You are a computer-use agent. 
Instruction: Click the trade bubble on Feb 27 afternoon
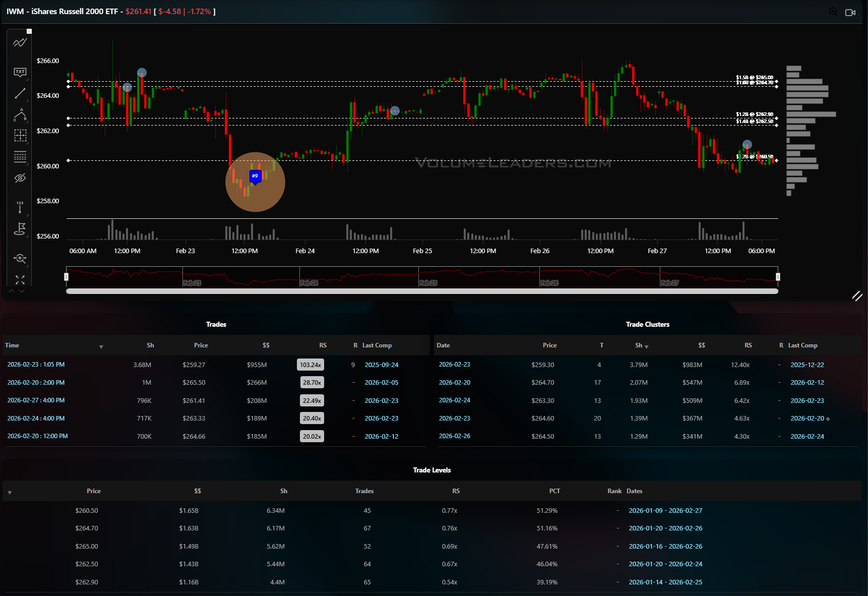747,145
